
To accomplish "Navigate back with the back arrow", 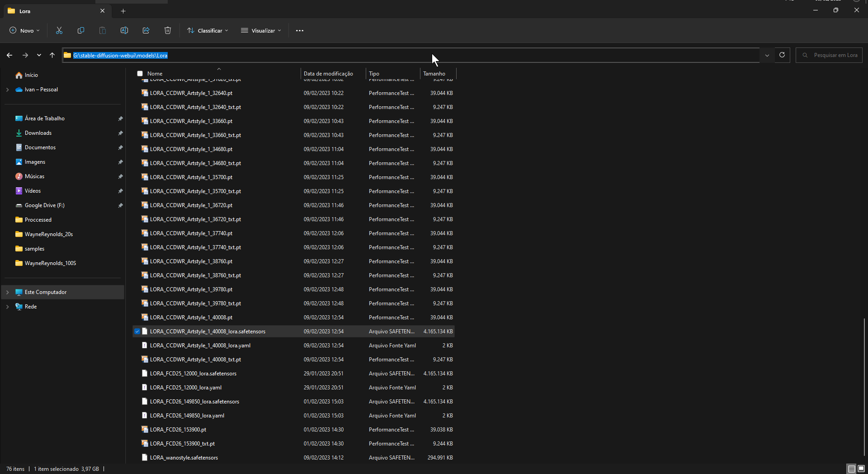I will click(x=9, y=55).
